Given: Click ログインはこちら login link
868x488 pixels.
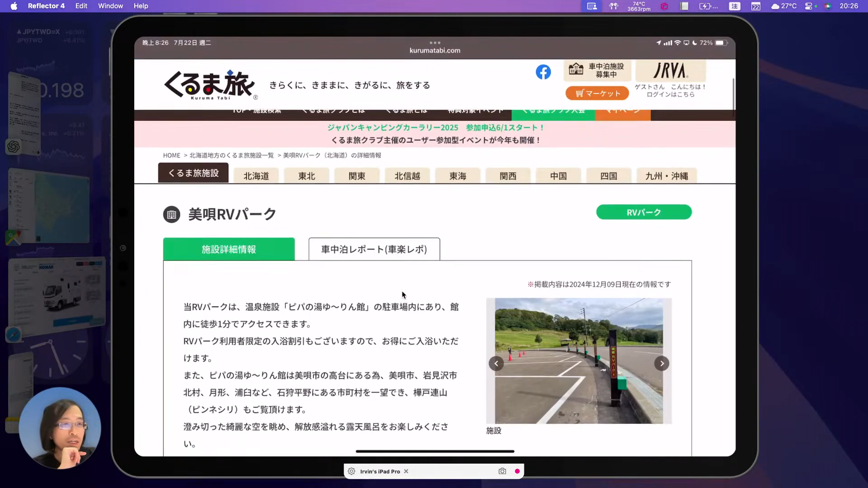Looking at the screenshot, I should click(670, 94).
